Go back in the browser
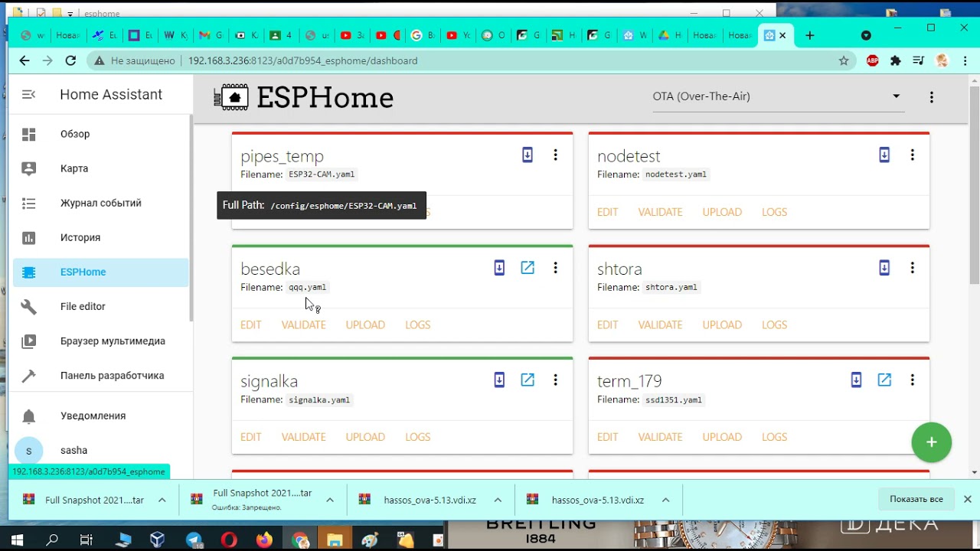 (24, 60)
